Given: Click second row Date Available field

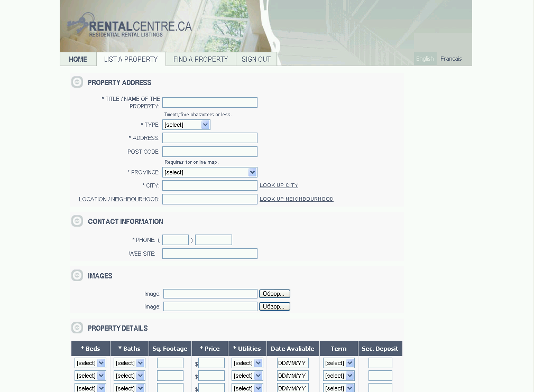Looking at the screenshot, I should coord(293,375).
